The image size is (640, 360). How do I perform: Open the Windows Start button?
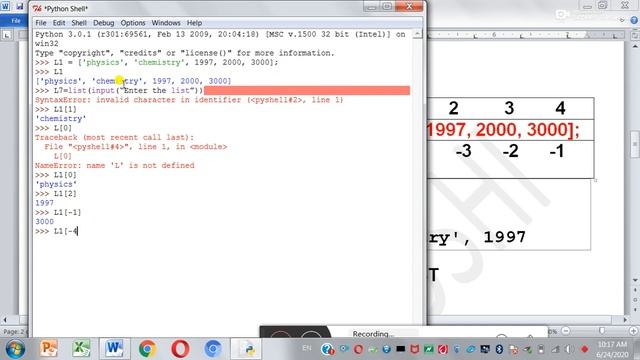click(x=15, y=349)
